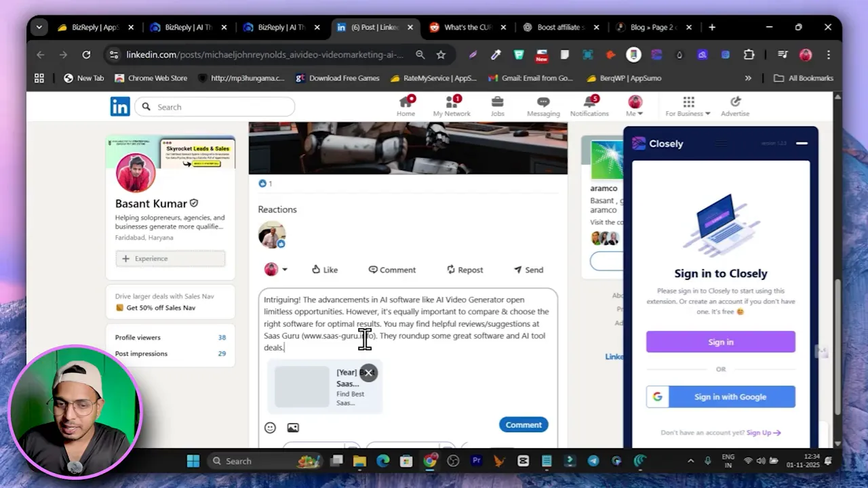The width and height of the screenshot is (868, 488).
Task: Send the post via the Send arrow
Action: tap(528, 269)
